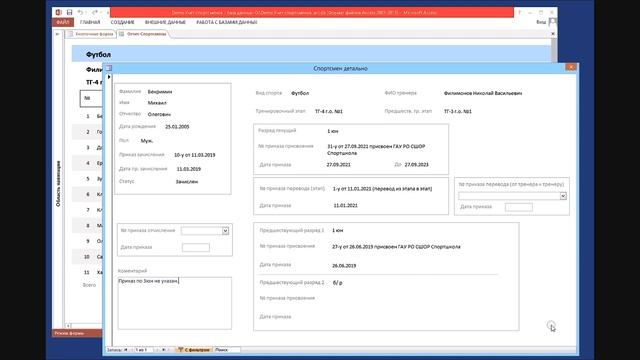Open the ВНЕШНИЕ ДАННЫЕ ribbon tab
Screen dimensions: 640x360
(x=165, y=22)
